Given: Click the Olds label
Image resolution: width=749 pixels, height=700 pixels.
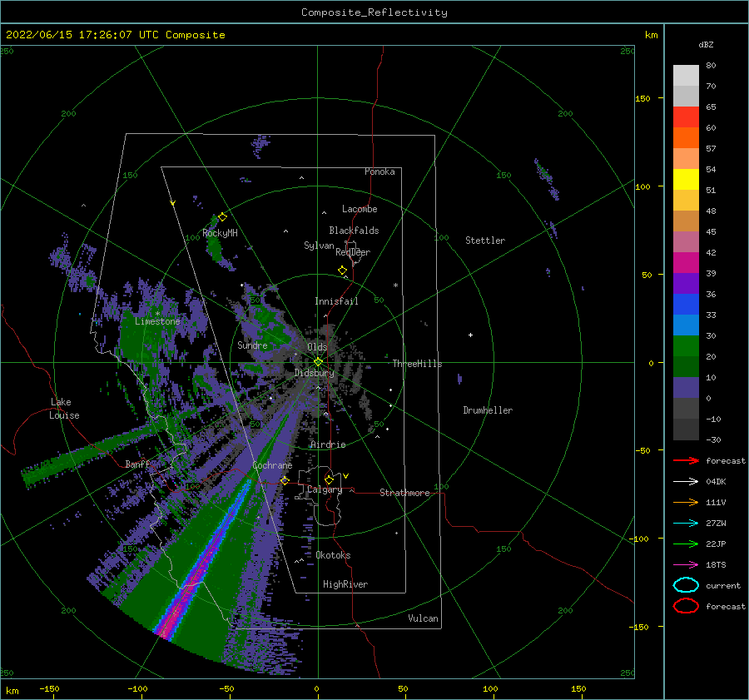Looking at the screenshot, I should 317,346.
